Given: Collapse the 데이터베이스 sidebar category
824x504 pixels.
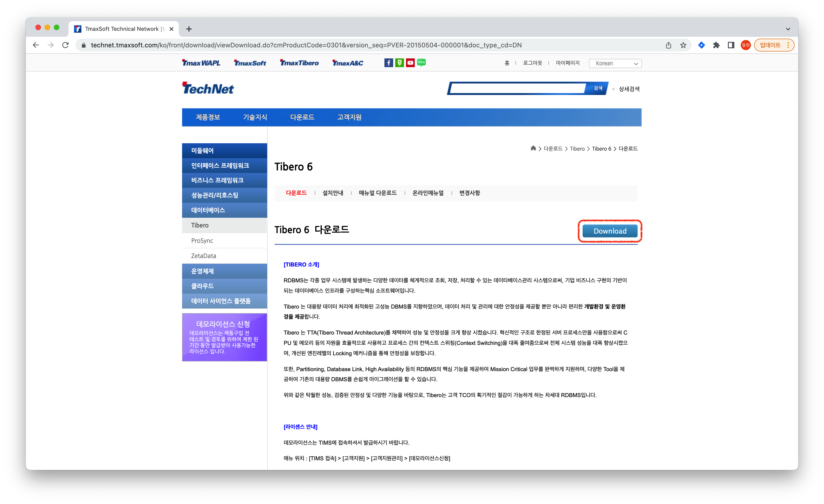Looking at the screenshot, I should pyautogui.click(x=224, y=210).
